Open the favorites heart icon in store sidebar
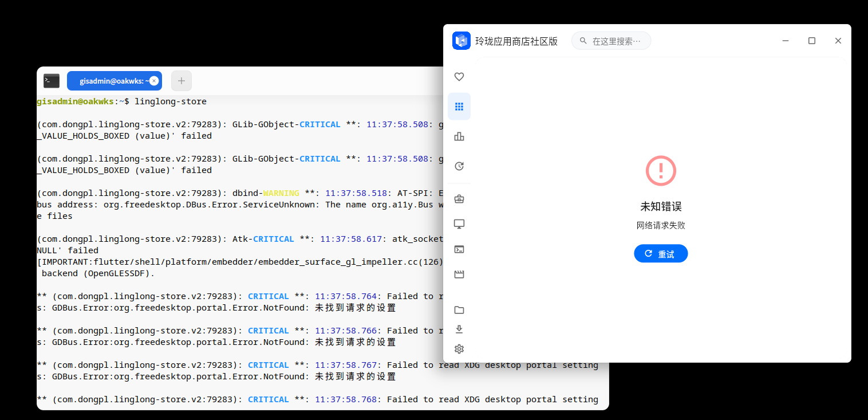The image size is (868, 420). (x=459, y=77)
